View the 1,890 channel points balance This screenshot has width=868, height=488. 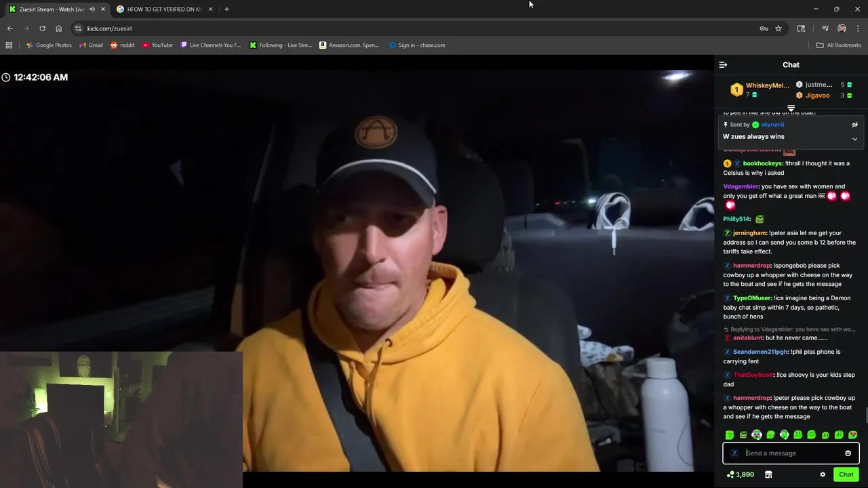click(740, 474)
